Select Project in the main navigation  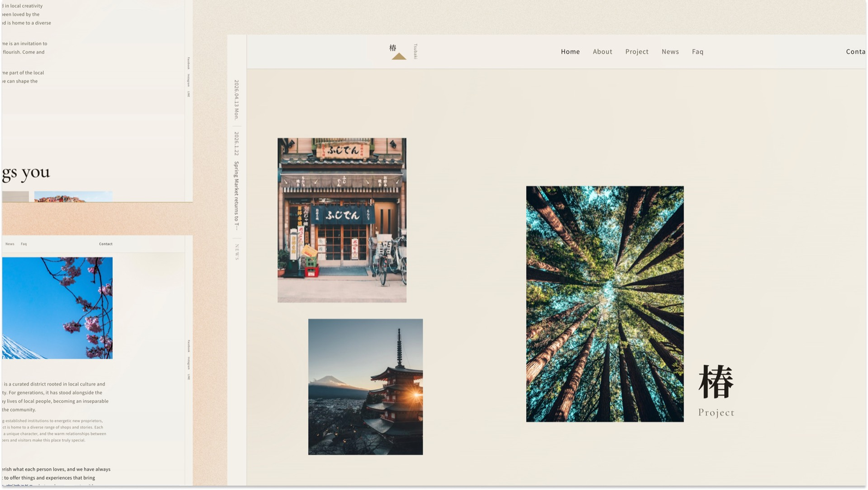(637, 52)
